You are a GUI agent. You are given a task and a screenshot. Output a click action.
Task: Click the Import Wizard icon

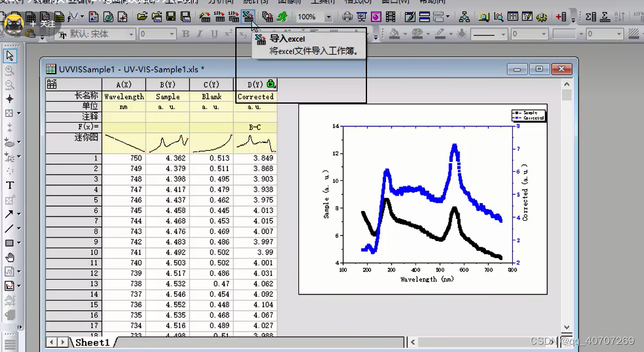click(205, 17)
